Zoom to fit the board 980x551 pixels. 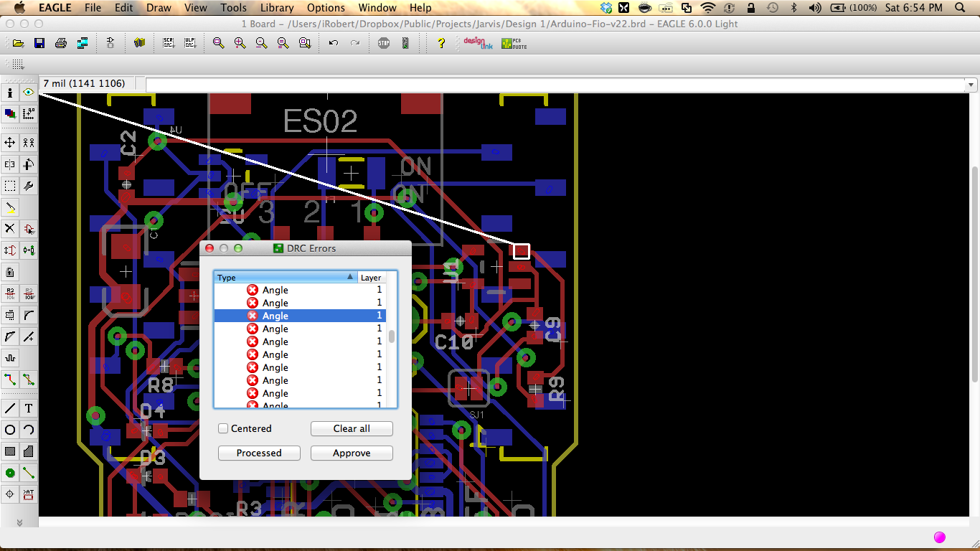[x=218, y=43]
